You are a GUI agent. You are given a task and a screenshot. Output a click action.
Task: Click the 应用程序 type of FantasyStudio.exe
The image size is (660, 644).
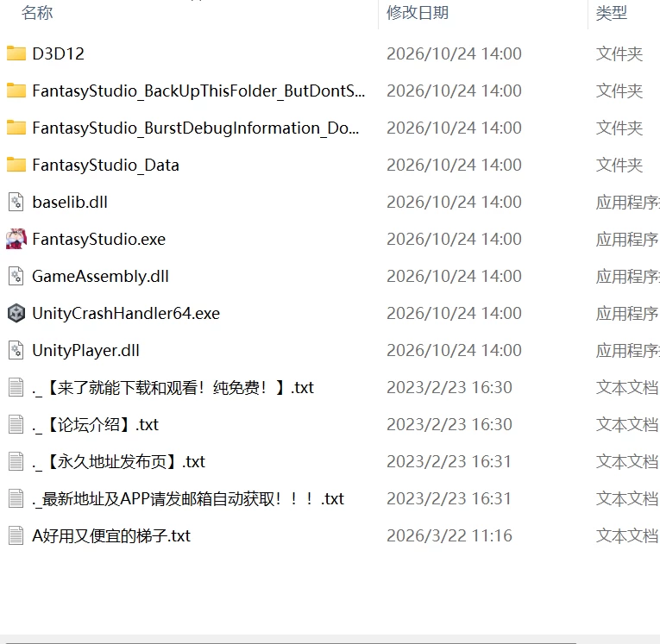tap(627, 240)
